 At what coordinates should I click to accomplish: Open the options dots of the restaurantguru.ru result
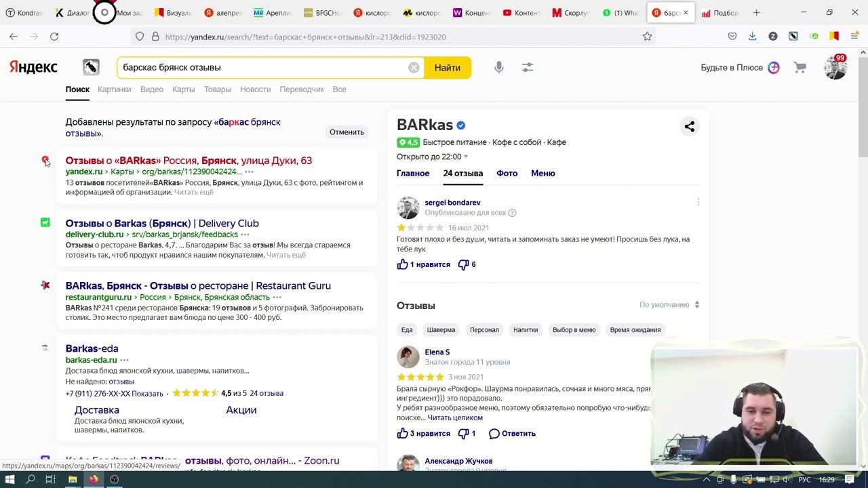pos(277,297)
